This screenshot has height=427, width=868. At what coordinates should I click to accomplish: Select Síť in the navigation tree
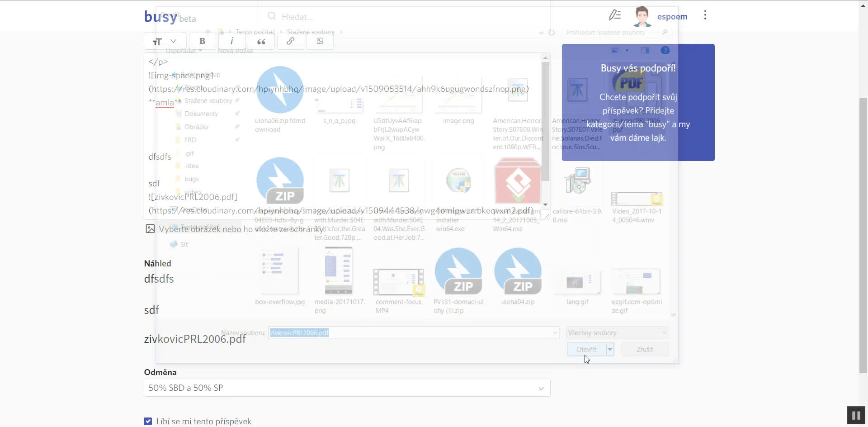[184, 244]
